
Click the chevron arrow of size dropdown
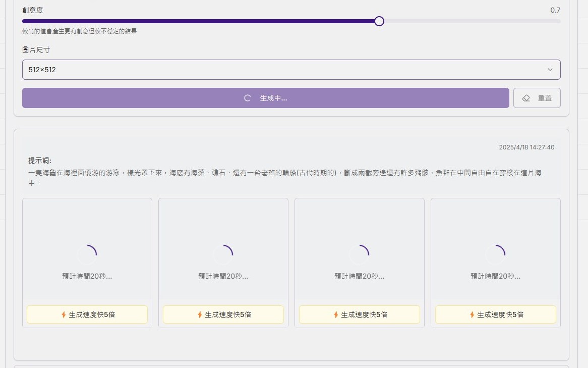click(x=550, y=70)
